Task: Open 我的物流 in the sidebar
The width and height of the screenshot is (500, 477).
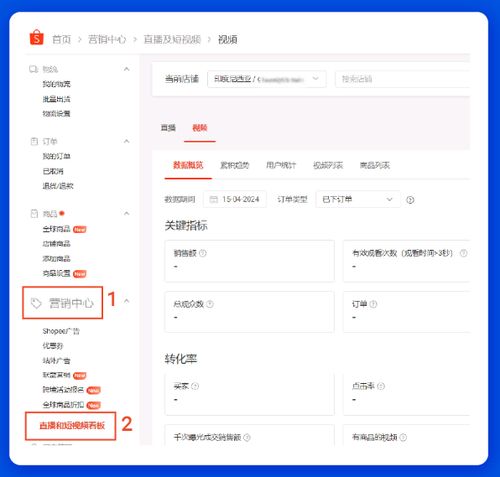Action: 56,84
